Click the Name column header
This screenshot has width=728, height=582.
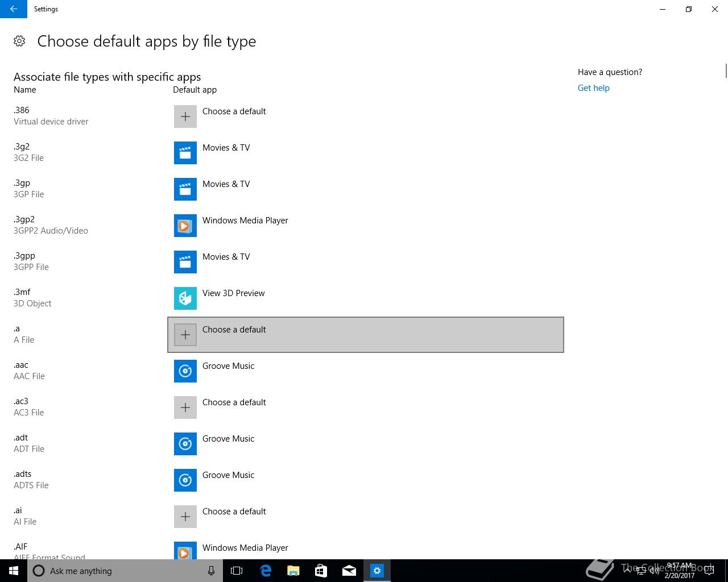[25, 90]
